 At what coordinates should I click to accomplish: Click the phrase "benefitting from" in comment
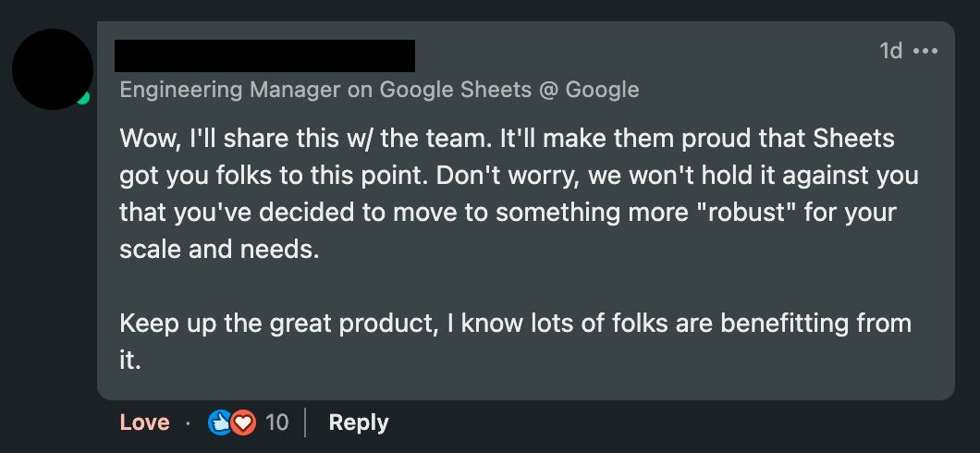tap(815, 324)
